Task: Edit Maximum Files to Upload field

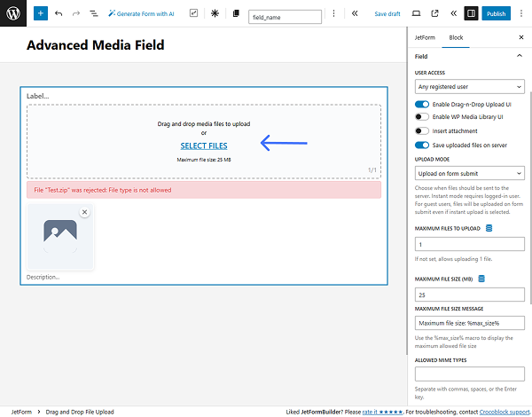Action: coord(470,244)
